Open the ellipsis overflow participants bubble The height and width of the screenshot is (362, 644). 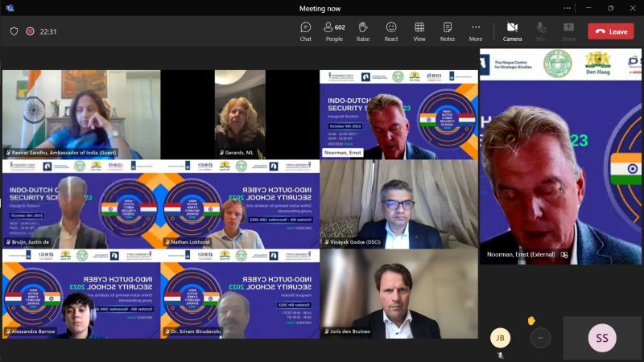pyautogui.click(x=540, y=338)
